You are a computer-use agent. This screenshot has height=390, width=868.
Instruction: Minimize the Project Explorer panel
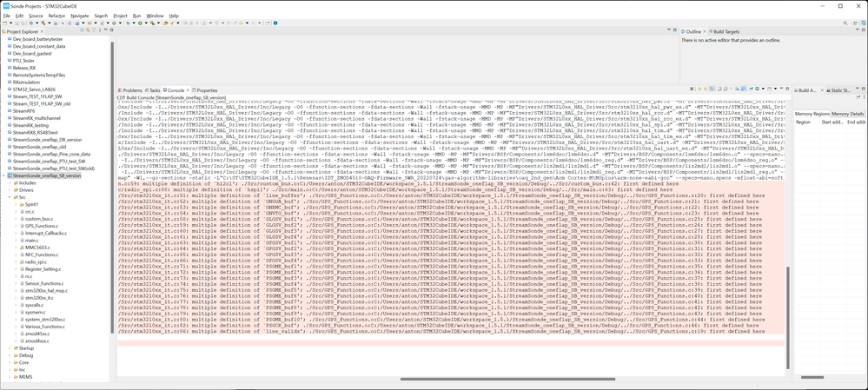(106, 30)
